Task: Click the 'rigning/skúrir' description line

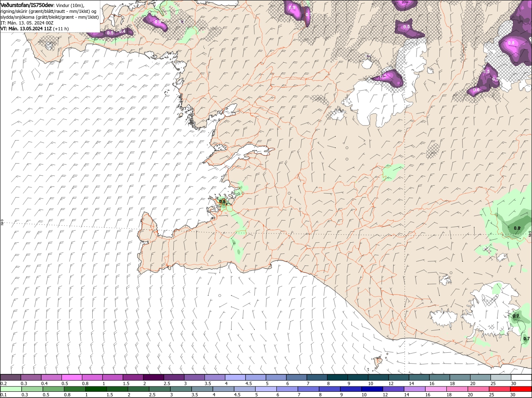Action: click(49, 11)
